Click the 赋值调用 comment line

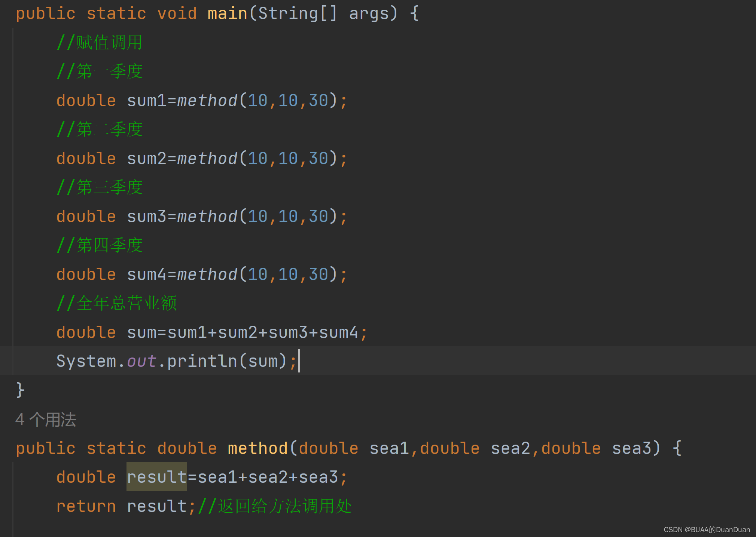pos(100,43)
